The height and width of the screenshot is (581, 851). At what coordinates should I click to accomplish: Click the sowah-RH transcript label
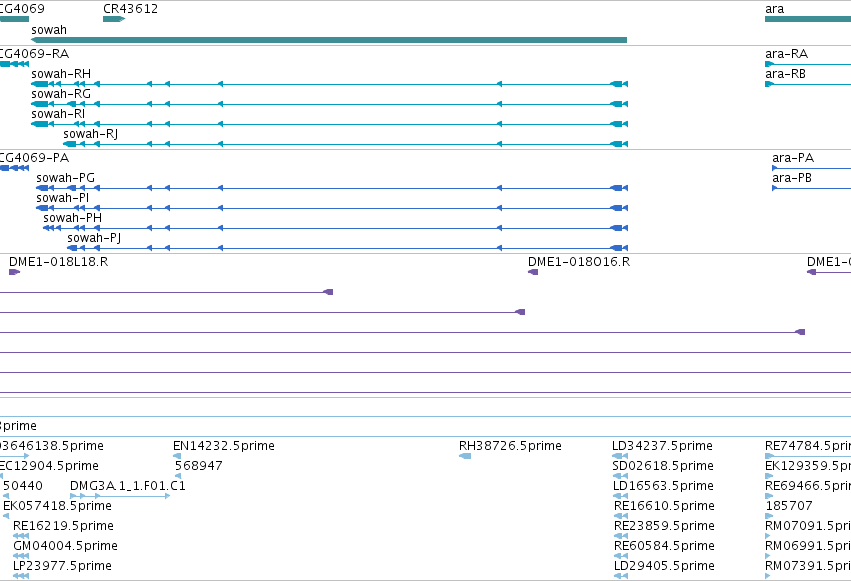pyautogui.click(x=61, y=74)
